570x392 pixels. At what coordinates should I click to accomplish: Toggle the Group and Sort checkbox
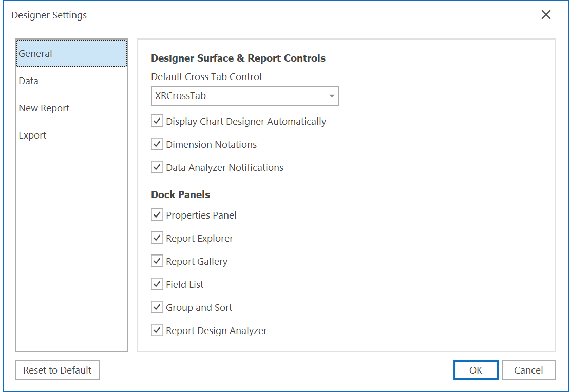pos(157,308)
